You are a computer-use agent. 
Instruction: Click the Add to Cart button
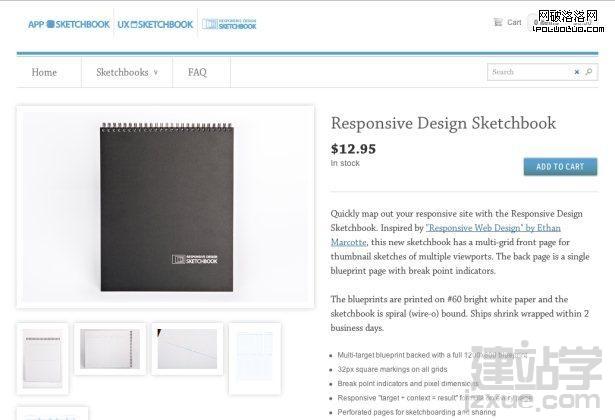[560, 167]
